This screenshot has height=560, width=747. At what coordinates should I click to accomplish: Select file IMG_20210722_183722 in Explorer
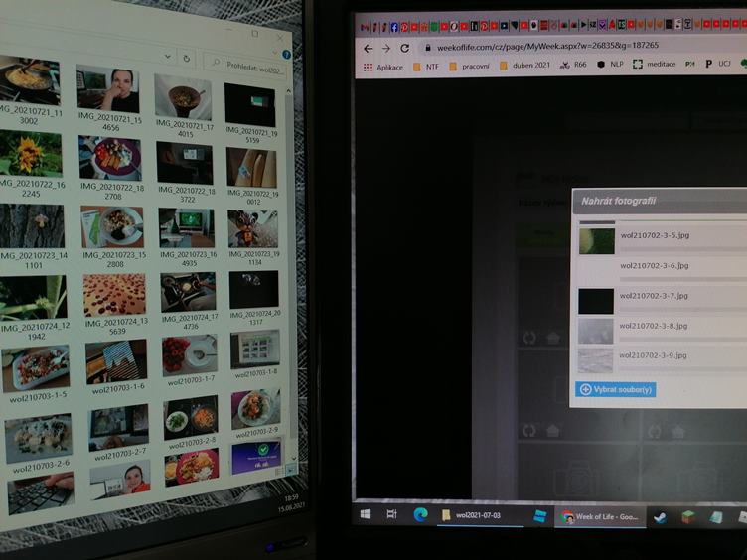(186, 172)
